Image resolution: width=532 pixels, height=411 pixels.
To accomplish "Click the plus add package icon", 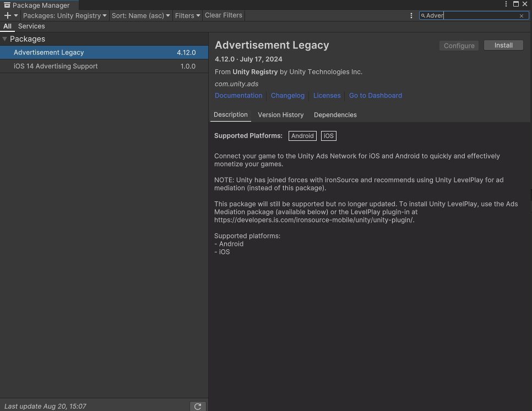I will click(x=8, y=15).
